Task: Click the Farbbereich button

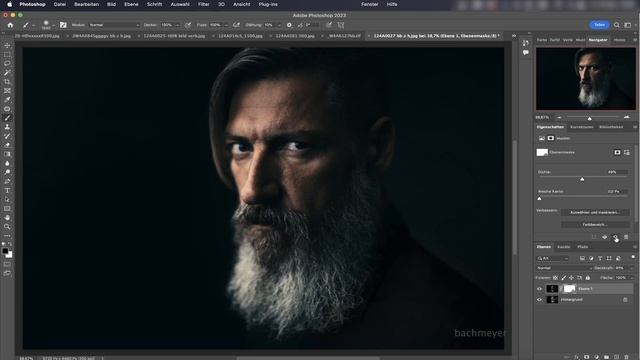Action: (x=595, y=224)
